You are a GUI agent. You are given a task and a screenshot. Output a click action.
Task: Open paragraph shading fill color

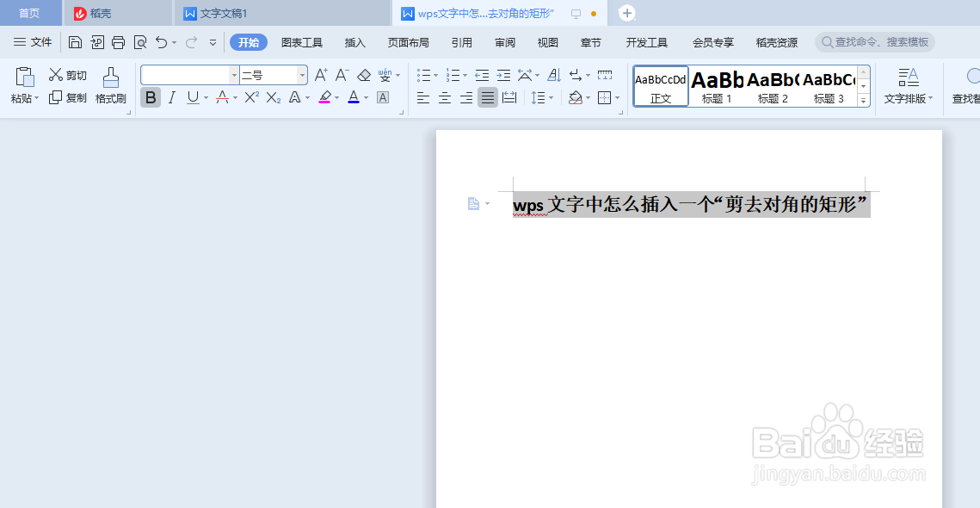(x=575, y=97)
